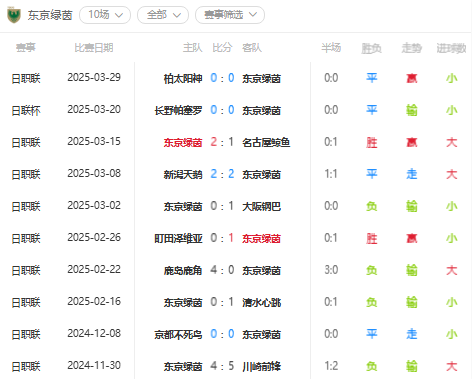472x379 pixels.
Task: Click the 大 goals mark in 川崎前锋 row
Action: click(x=452, y=366)
